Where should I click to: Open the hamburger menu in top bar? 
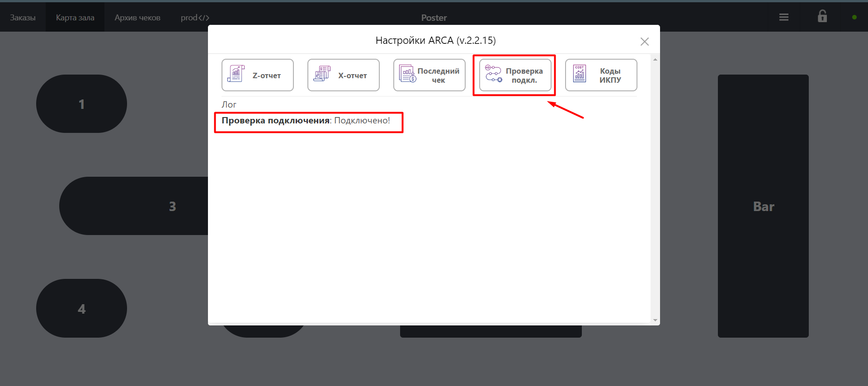tap(784, 17)
